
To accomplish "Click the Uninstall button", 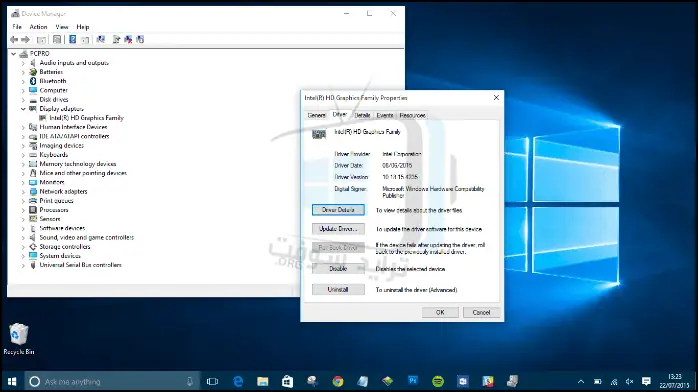I will [338, 290].
